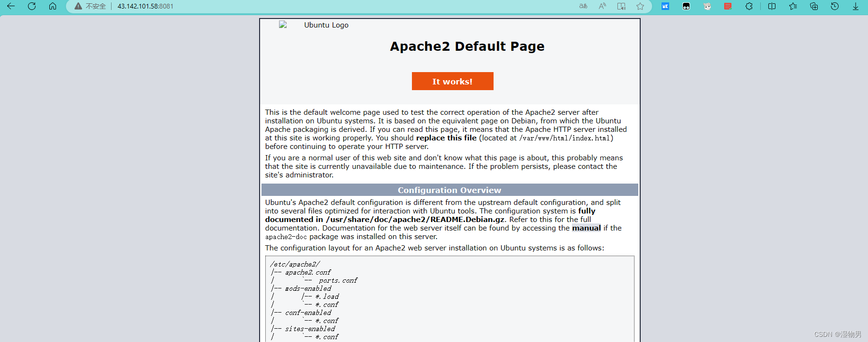
Task: Click the '/usr/share/doc/apache2/README.Debian.gz' text
Action: coord(415,220)
